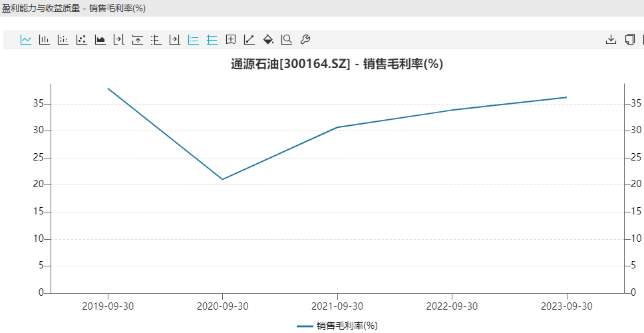Click the right y-axis label 30
Viewport: 644px width, 333px height.
(636, 131)
